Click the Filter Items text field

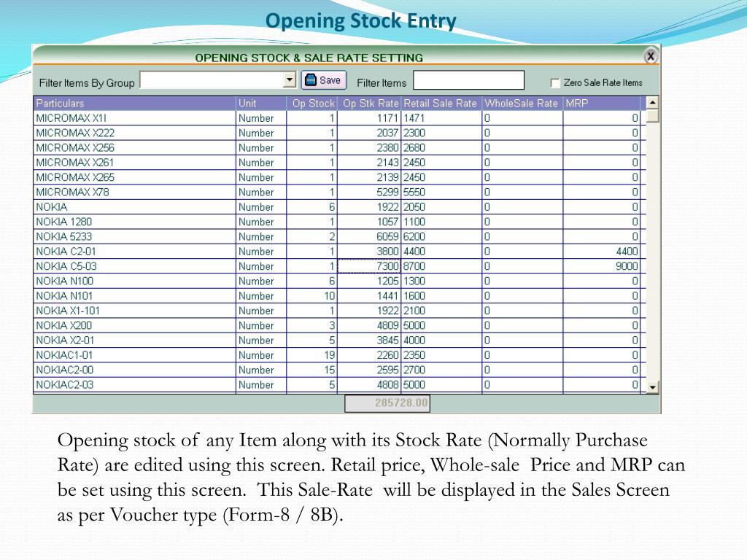[x=468, y=80]
